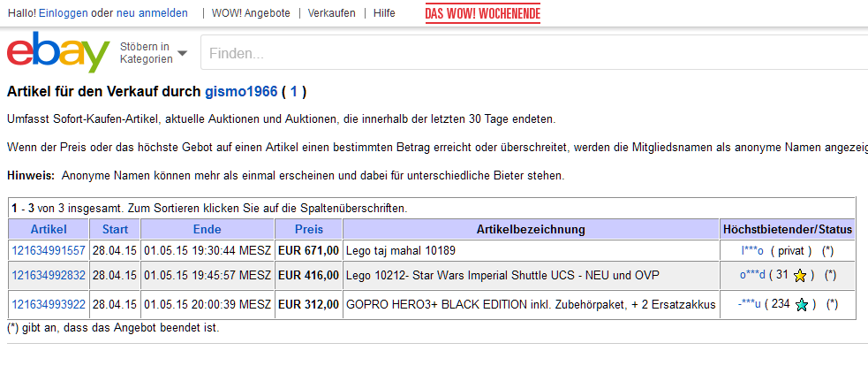Click feedback number 31 for o***d
The height and width of the screenshot is (366, 868).
[x=782, y=275]
